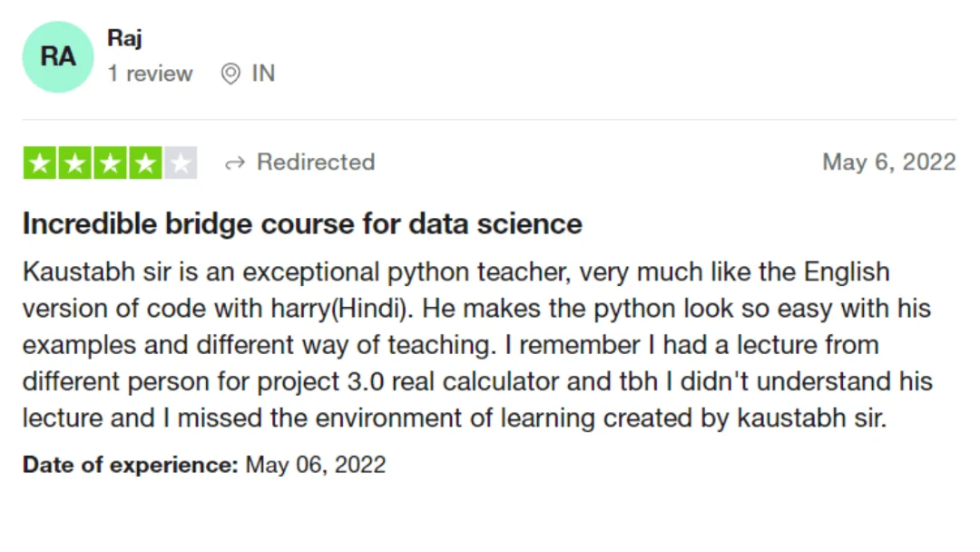Open the review title heading link
980x552 pixels.
point(302,224)
